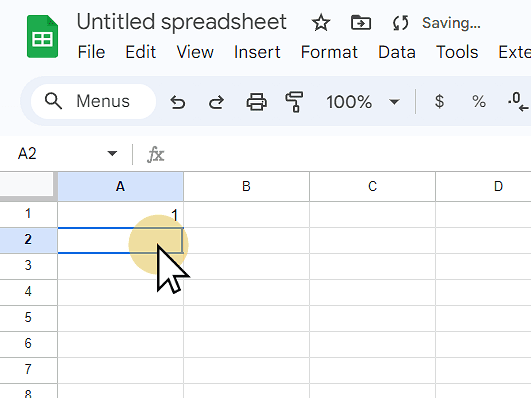Viewport: 531px width, 398px height.
Task: Expand the A2 name box dropdown
Action: (112, 154)
